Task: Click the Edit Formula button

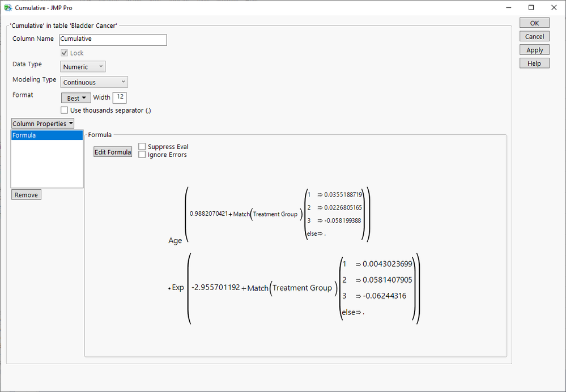Action: click(x=113, y=152)
